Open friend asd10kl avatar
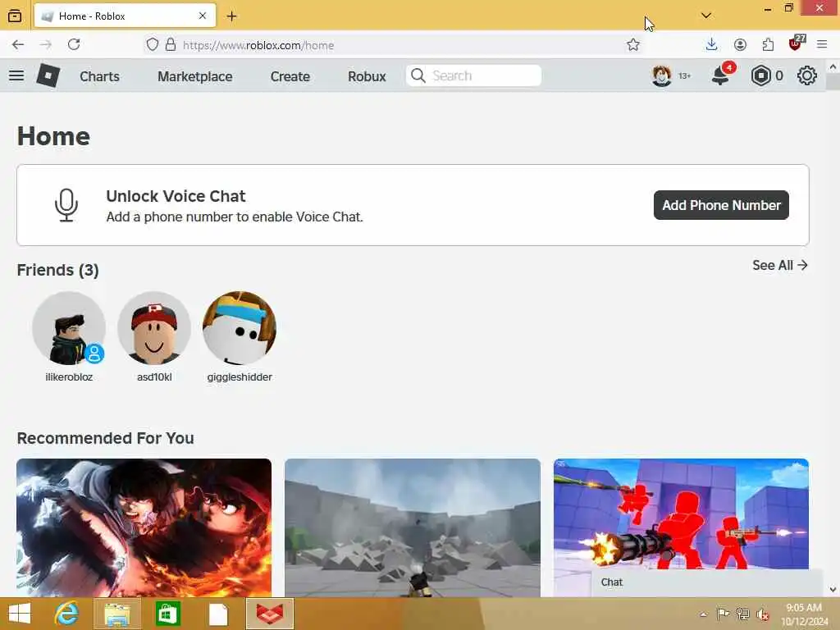Image resolution: width=840 pixels, height=630 pixels. (x=154, y=328)
